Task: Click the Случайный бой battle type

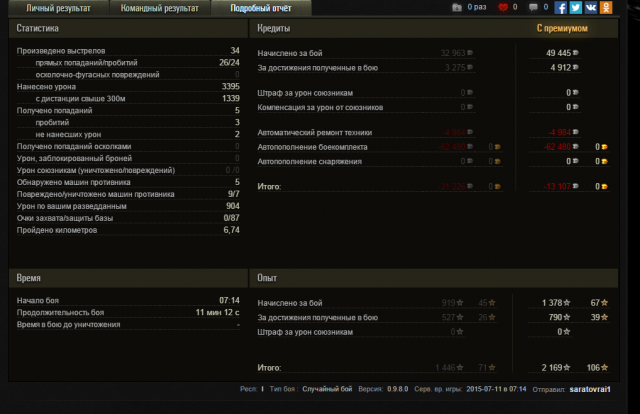Action: pyautogui.click(x=326, y=389)
